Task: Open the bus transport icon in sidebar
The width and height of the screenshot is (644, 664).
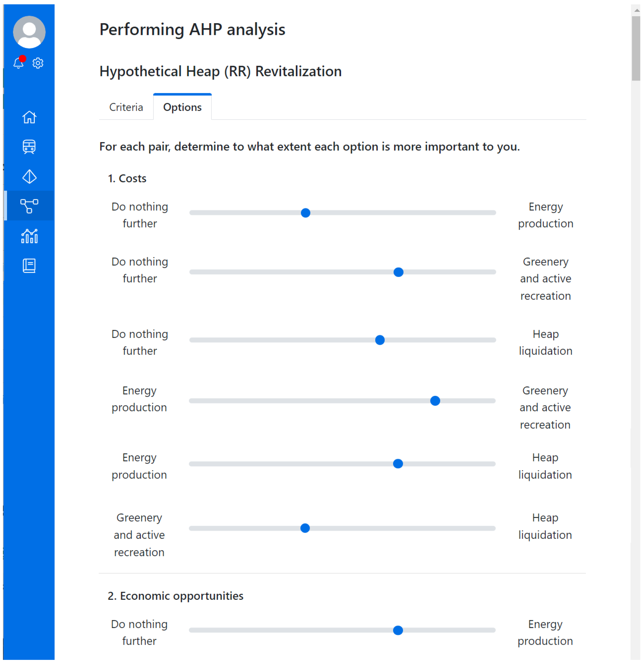Action: pos(29,147)
